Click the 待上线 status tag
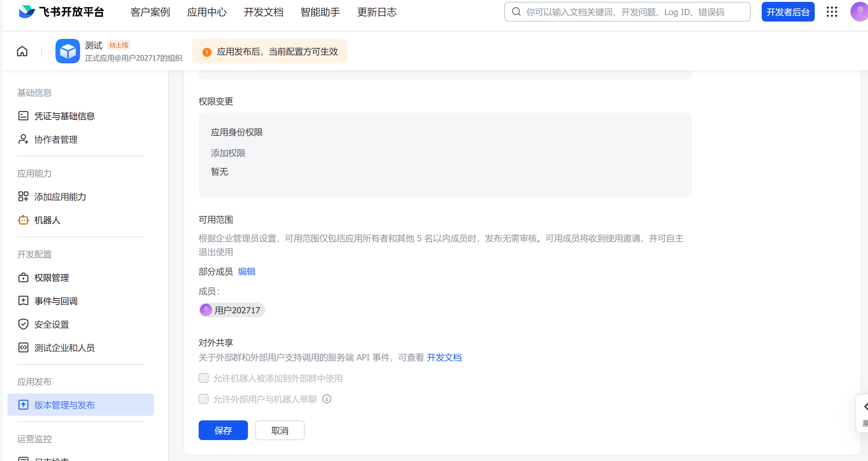Viewport: 868px width, 461px height. (119, 45)
